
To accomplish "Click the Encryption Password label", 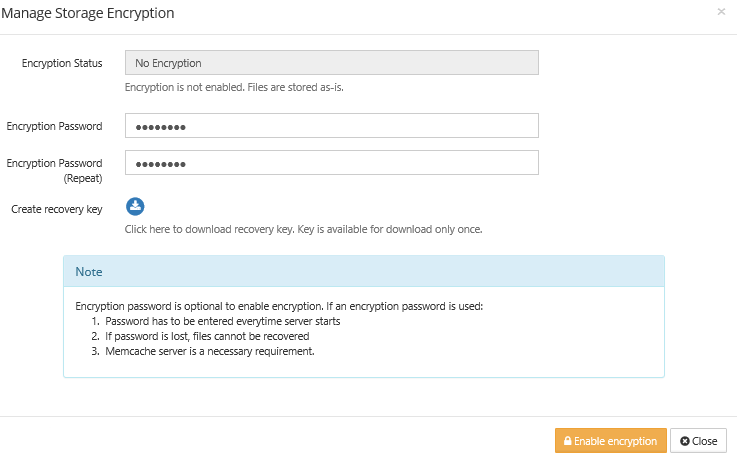I will [x=54, y=126].
